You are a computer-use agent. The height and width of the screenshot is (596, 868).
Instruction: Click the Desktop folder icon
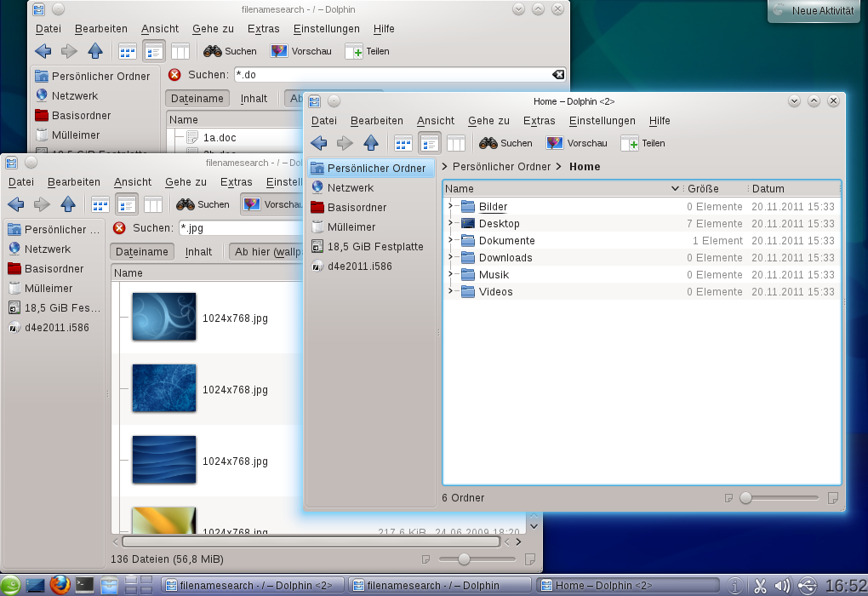pyautogui.click(x=468, y=224)
